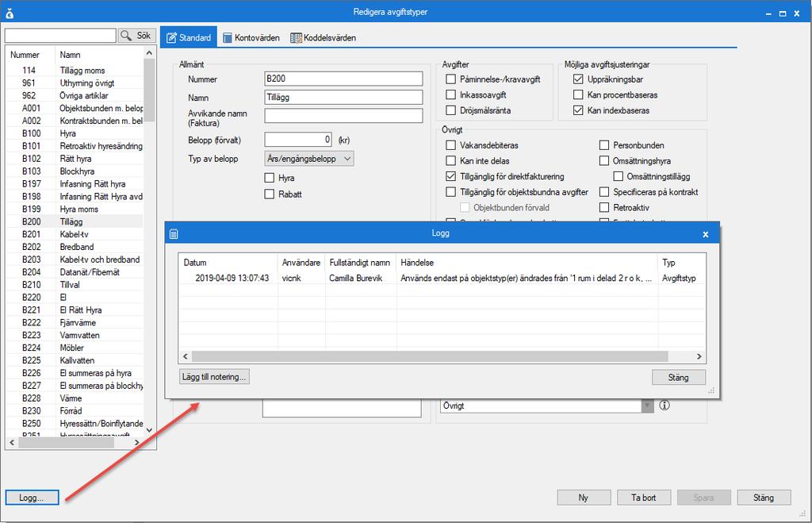
Task: Click the Ta bort button
Action: pos(644,498)
